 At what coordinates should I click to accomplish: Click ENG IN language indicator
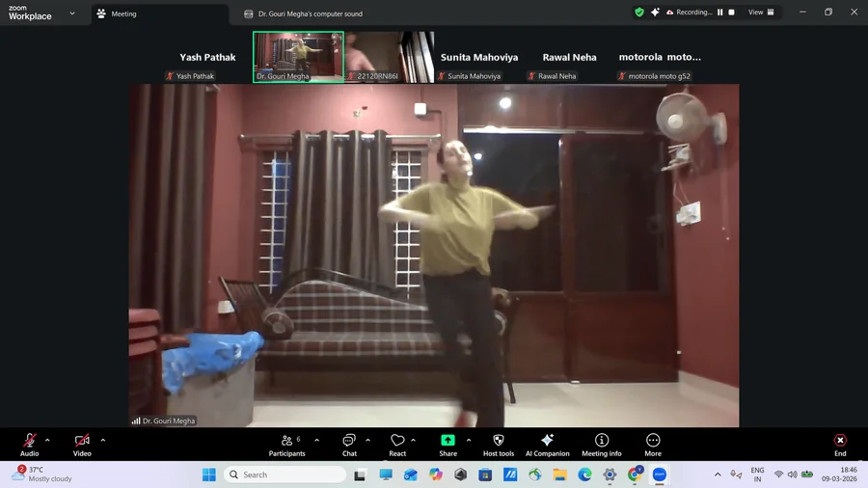coord(757,474)
